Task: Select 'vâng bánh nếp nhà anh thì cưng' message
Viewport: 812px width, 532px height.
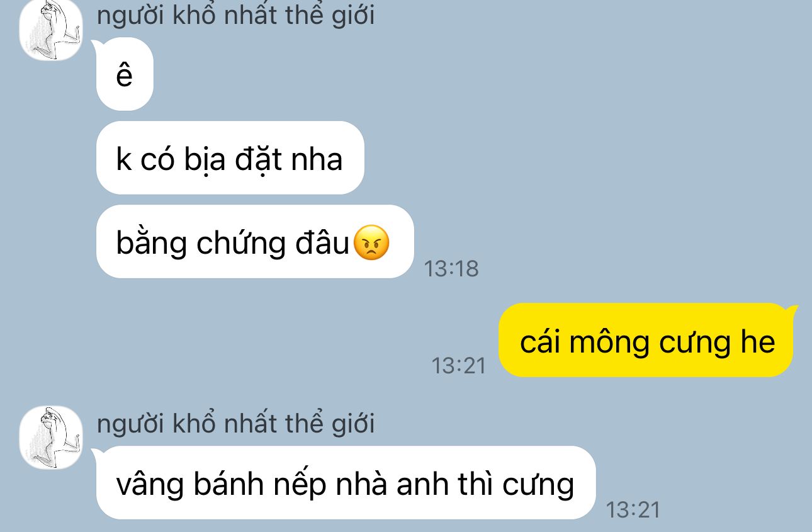Action: coord(346,483)
